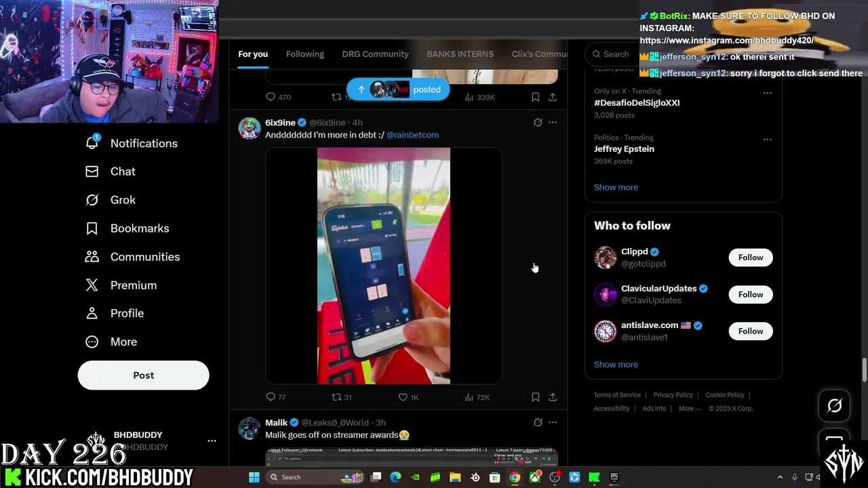This screenshot has width=868, height=488.
Task: Play 6ix9ine's phone video
Action: (384, 266)
